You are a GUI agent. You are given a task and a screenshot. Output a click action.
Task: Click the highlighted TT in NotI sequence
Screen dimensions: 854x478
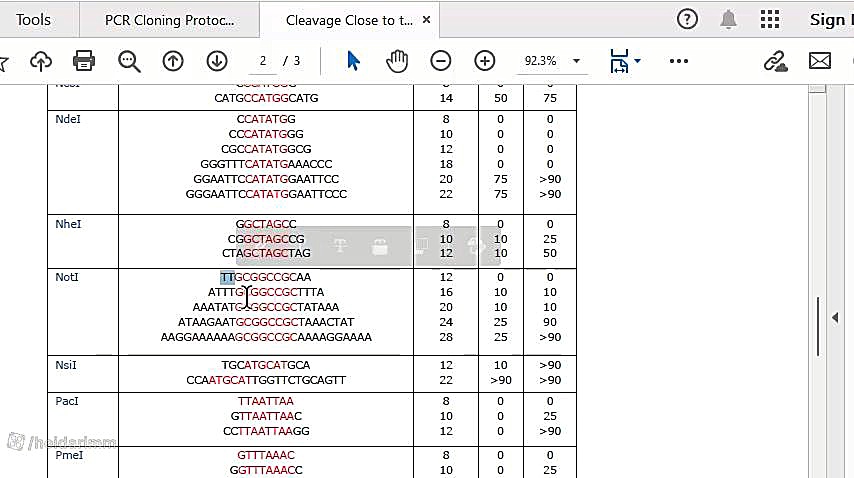(x=227, y=277)
